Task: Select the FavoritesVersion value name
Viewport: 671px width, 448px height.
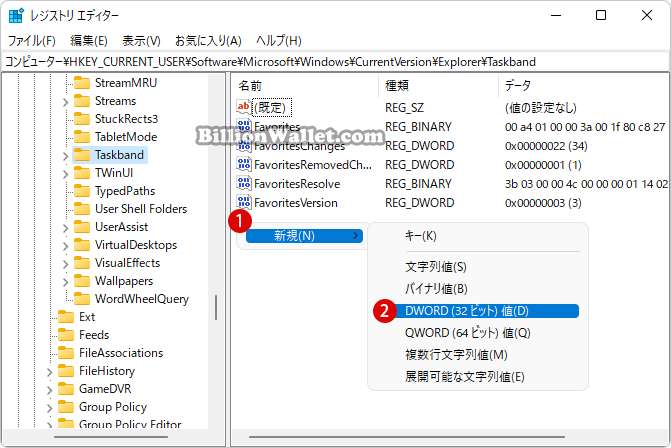Action: [x=296, y=203]
